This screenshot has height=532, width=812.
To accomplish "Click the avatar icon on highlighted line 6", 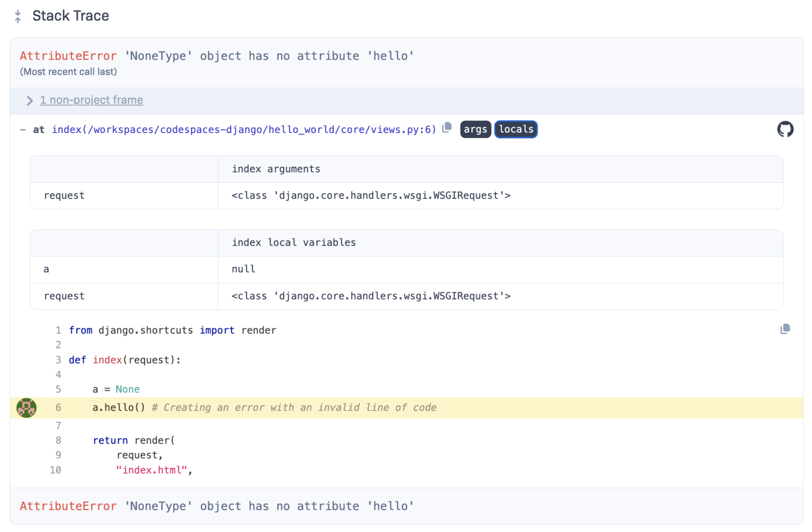I will [26, 408].
